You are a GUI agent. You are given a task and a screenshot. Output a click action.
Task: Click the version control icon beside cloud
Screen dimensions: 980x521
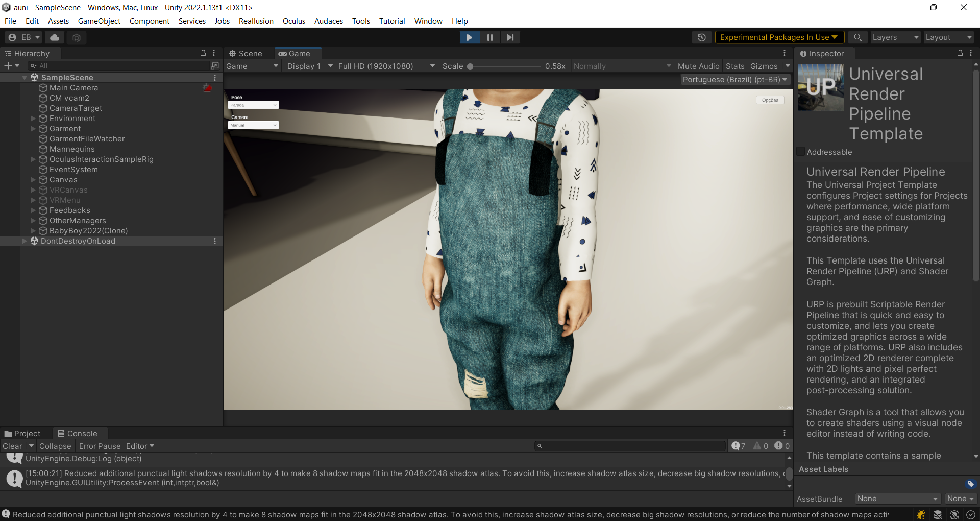77,37
